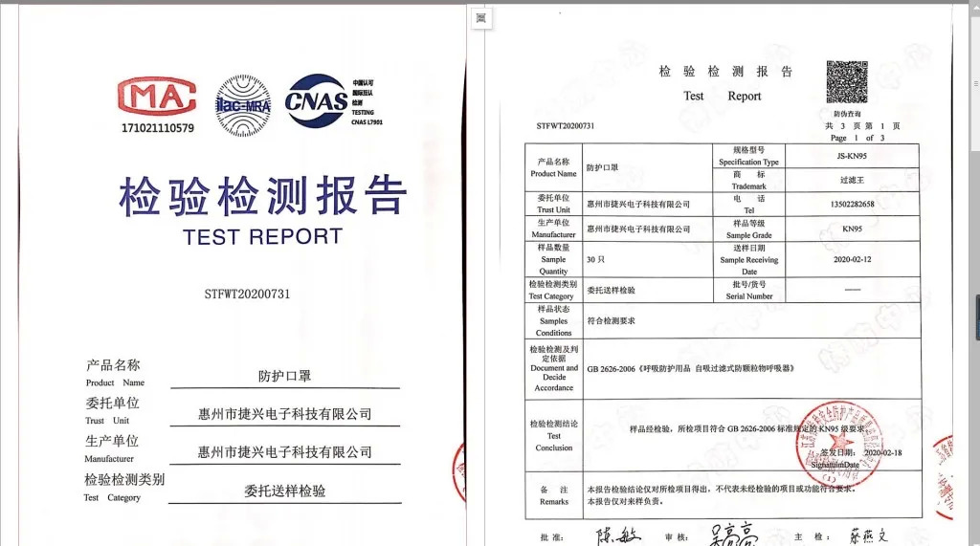Click the JS-KN95 specification cell
Screen dimensions: 980x546
[x=852, y=156]
